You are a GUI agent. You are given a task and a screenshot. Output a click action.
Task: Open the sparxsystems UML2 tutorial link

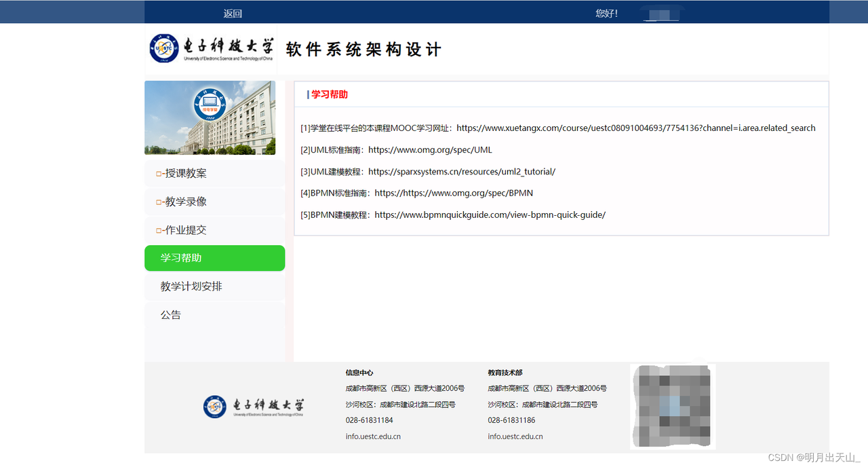pyautogui.click(x=462, y=172)
